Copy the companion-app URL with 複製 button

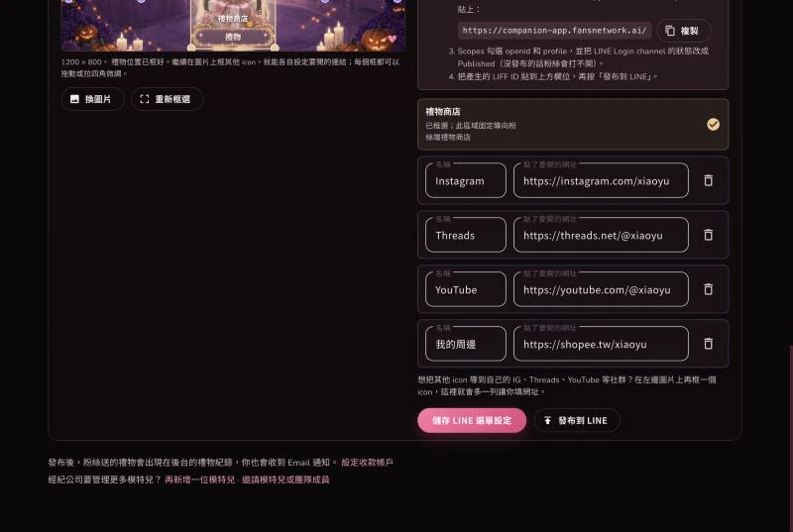pos(684,31)
